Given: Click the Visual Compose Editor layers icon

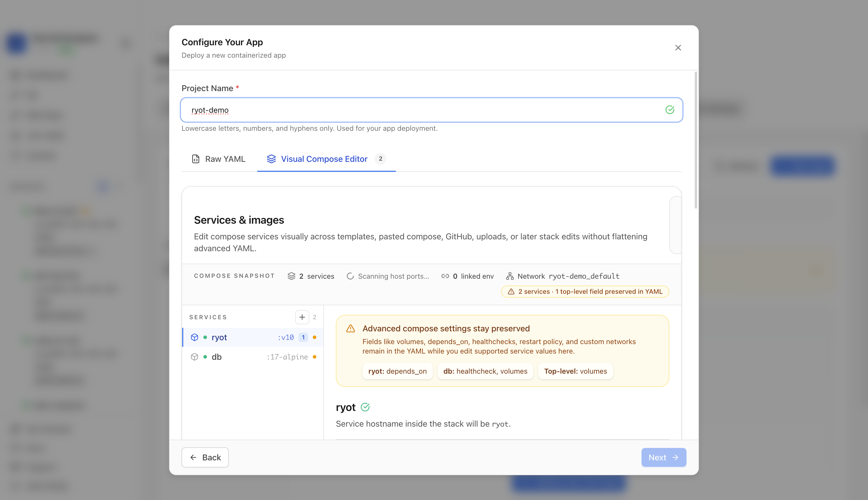Looking at the screenshot, I should [x=271, y=159].
